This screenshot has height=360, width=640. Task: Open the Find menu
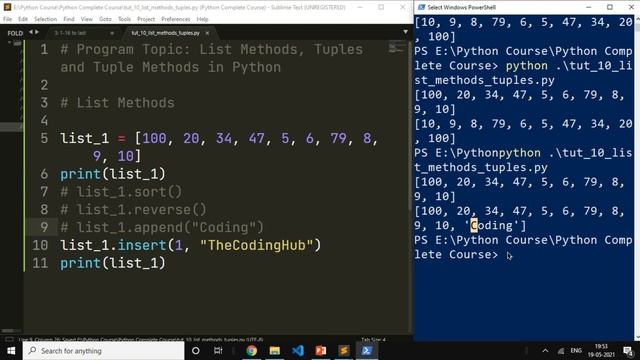click(x=69, y=19)
